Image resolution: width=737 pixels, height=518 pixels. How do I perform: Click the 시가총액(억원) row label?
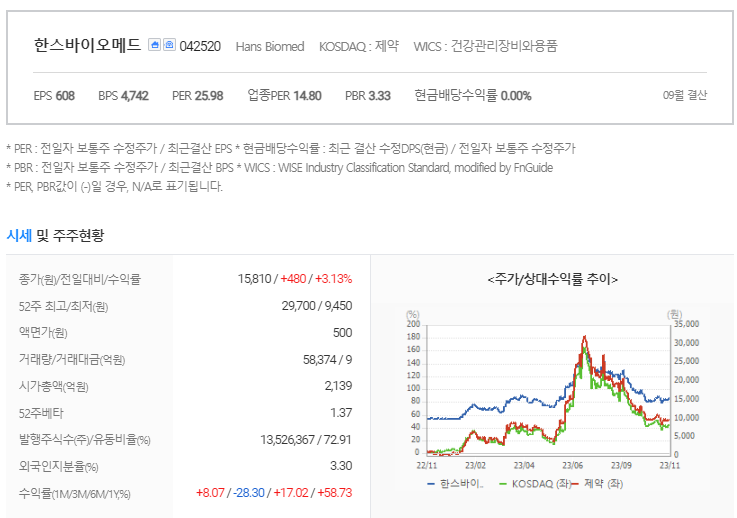click(53, 386)
